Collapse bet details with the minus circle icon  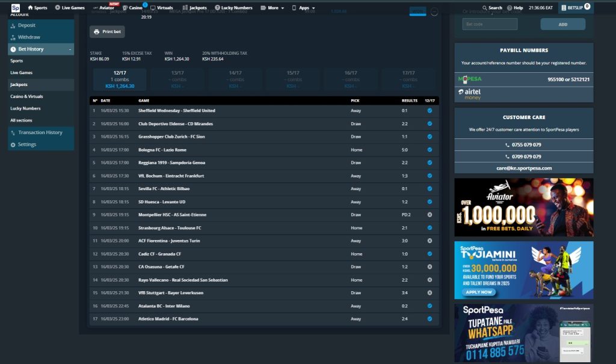[434, 12]
